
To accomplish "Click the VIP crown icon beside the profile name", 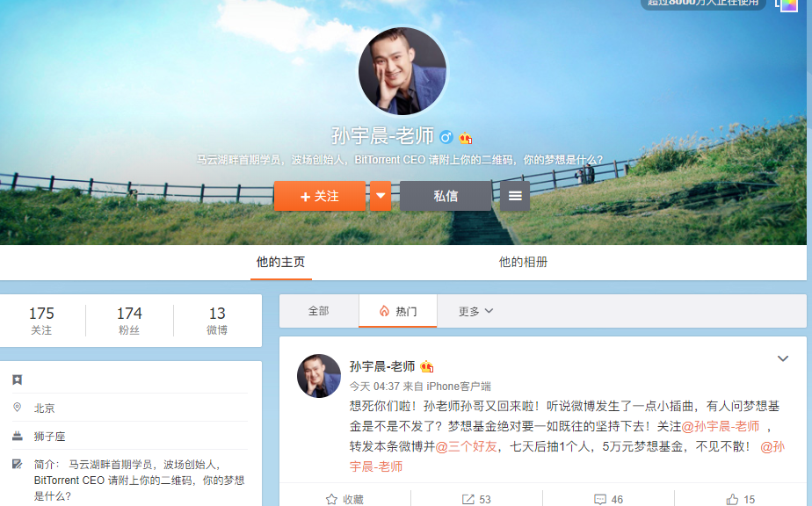I will pyautogui.click(x=466, y=138).
